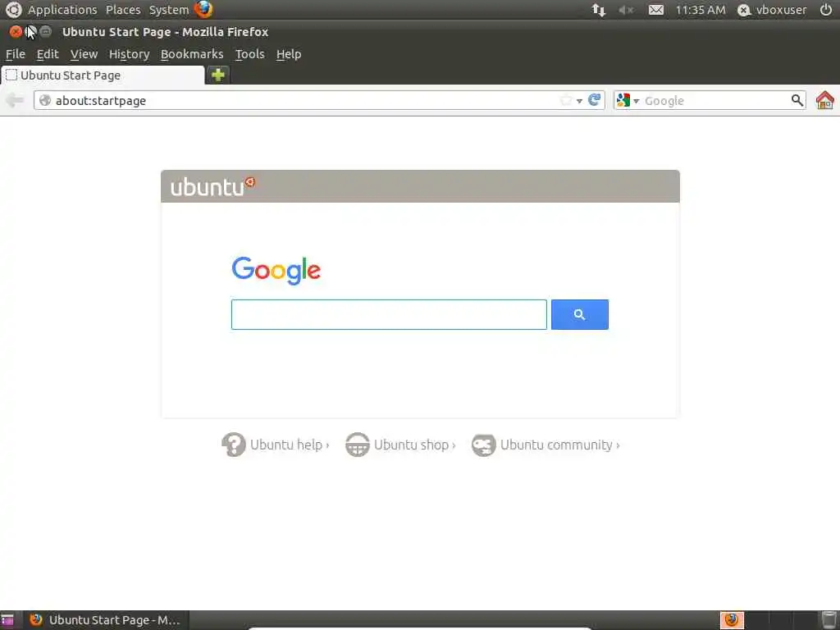840x630 pixels.
Task: Click the network connection arrows icon
Action: 598,10
